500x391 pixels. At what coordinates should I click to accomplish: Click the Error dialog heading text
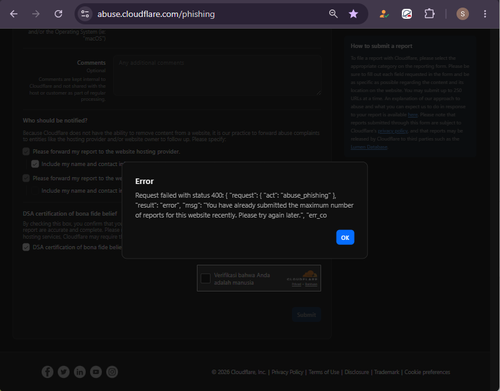(x=144, y=181)
